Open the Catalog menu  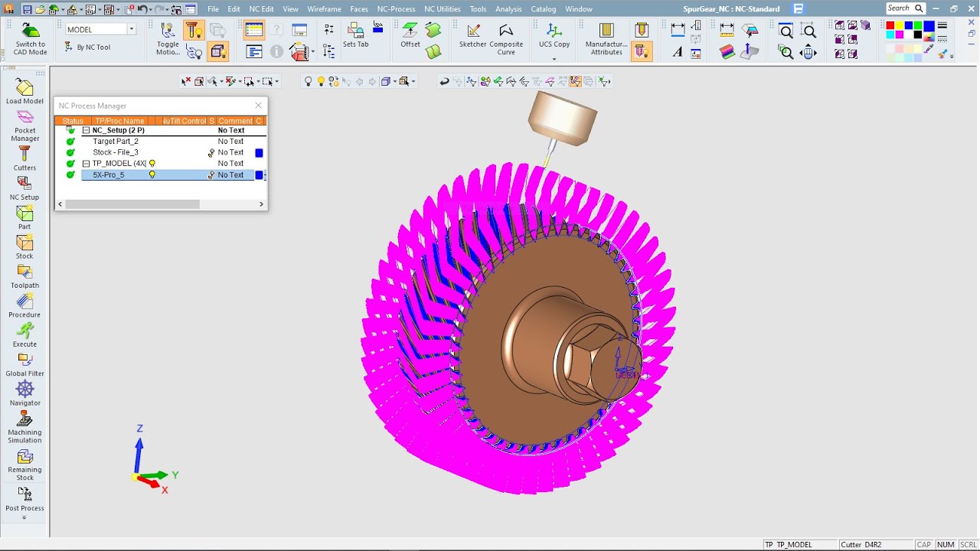(544, 9)
